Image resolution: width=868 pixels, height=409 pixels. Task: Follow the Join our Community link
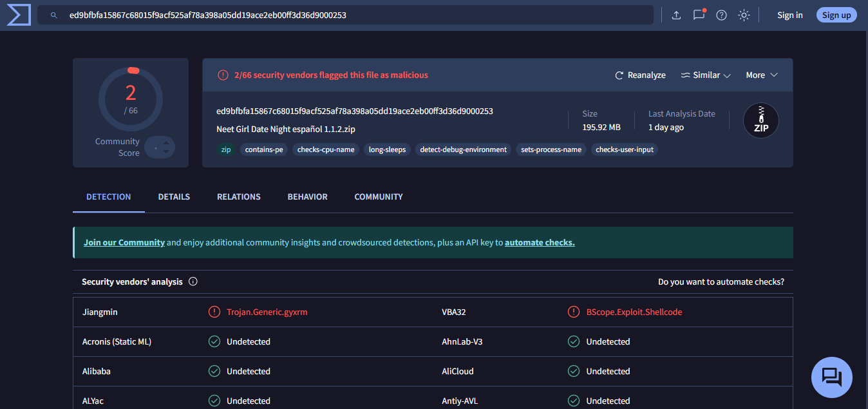point(124,243)
